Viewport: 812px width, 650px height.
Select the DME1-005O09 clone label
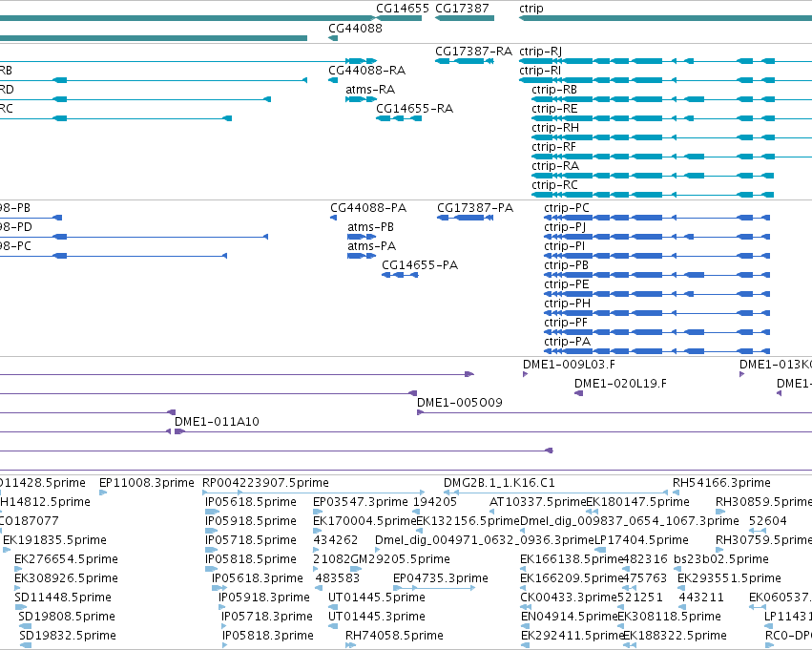(459, 403)
